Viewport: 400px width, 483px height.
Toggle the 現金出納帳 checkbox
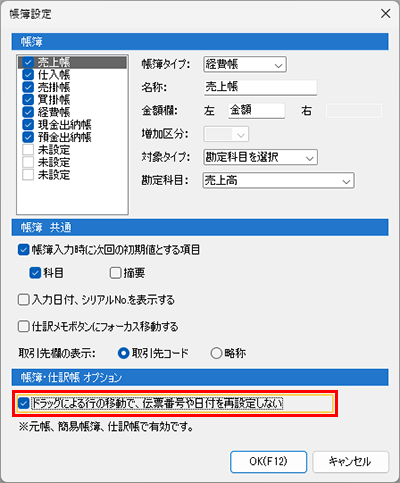pos(28,125)
